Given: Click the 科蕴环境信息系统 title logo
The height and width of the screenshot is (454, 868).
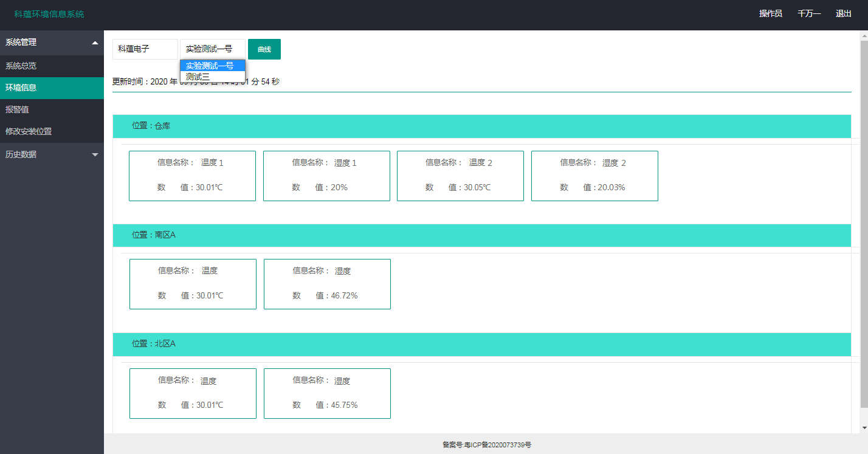Looking at the screenshot, I should tap(49, 14).
